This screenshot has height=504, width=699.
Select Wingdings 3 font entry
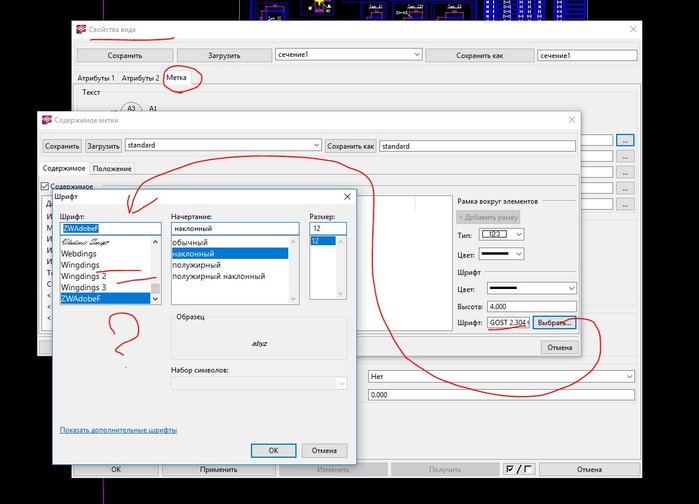(x=85, y=287)
